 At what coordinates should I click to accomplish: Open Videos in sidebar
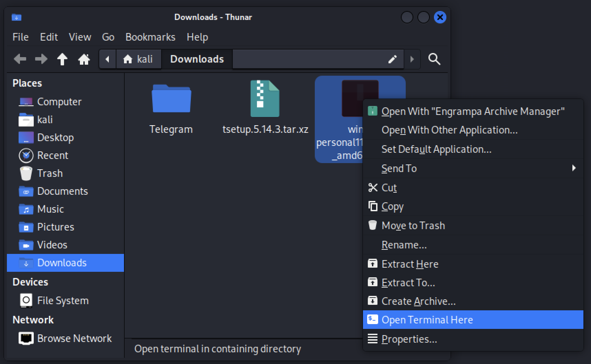pos(65,245)
